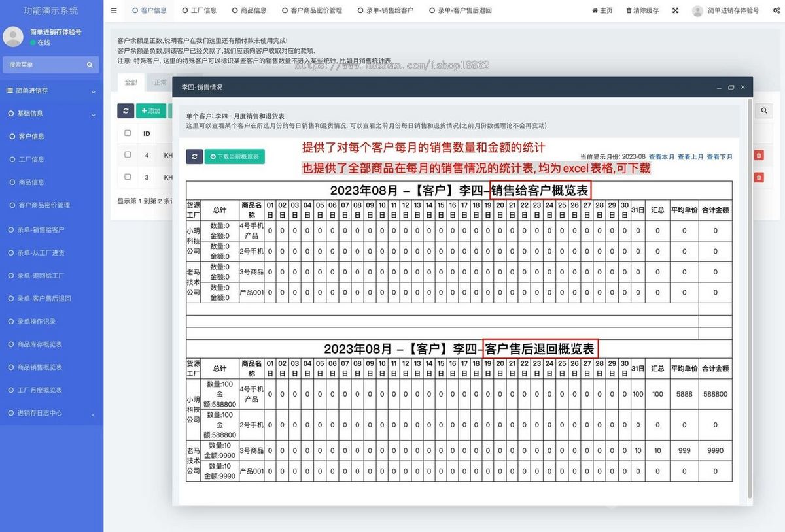Open the hamburger menu beside the top tabs
The height and width of the screenshot is (532, 785).
click(113, 10)
